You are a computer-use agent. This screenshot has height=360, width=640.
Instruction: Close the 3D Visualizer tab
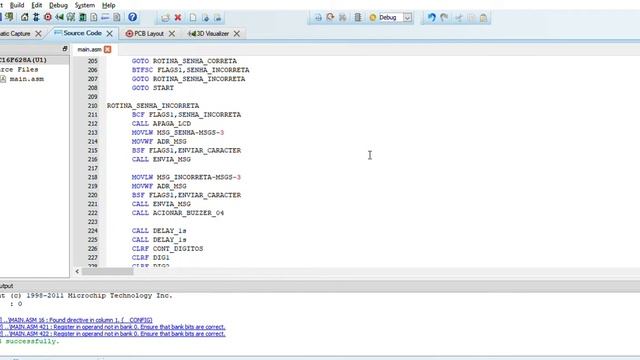pyautogui.click(x=237, y=33)
